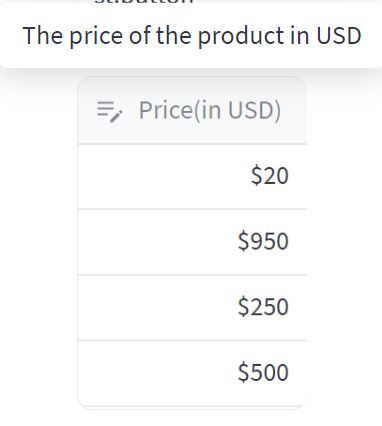Viewport: 382px width, 426px height.
Task: Click the lines portion of the header edit icon
Action: coord(106,109)
